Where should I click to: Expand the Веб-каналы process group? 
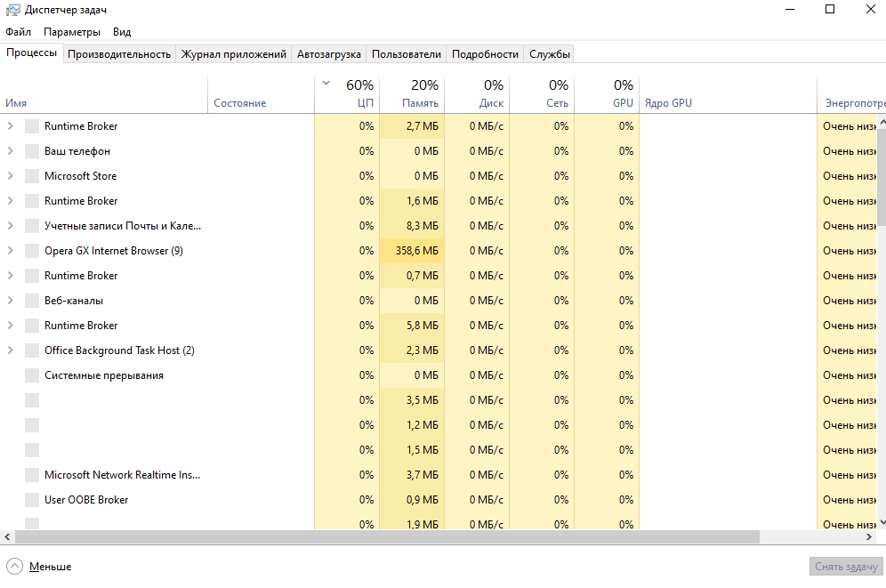pyautogui.click(x=10, y=301)
